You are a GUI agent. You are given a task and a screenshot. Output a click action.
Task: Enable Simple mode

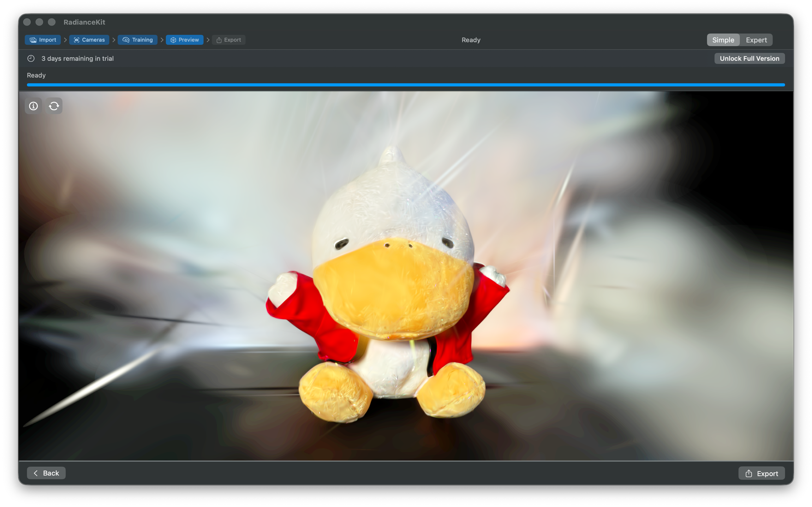click(723, 39)
